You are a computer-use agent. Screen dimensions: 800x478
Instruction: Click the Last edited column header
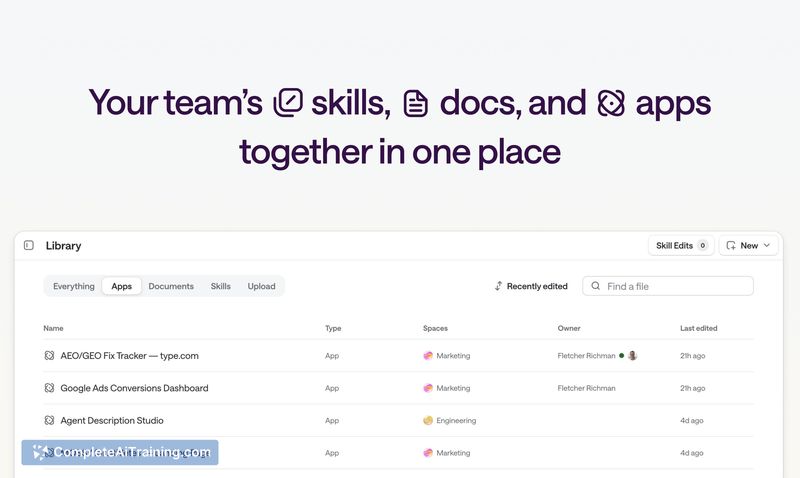click(x=698, y=328)
